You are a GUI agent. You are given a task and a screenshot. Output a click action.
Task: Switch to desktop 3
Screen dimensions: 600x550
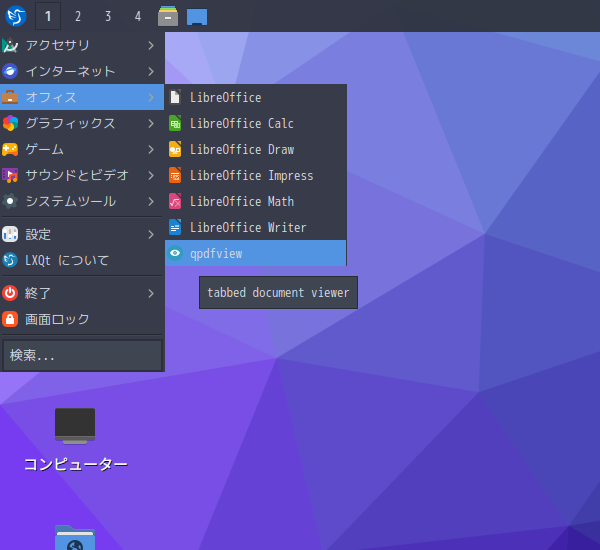(108, 16)
